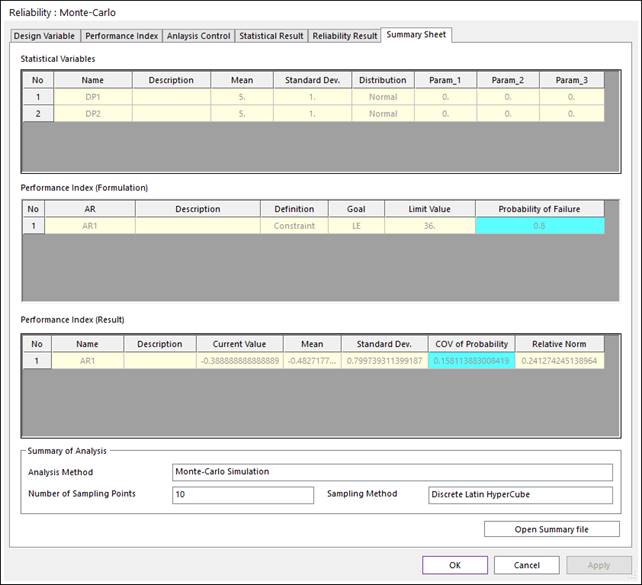The width and height of the screenshot is (642, 585).
Task: Click the AR1 Current Value cell
Action: click(x=240, y=361)
